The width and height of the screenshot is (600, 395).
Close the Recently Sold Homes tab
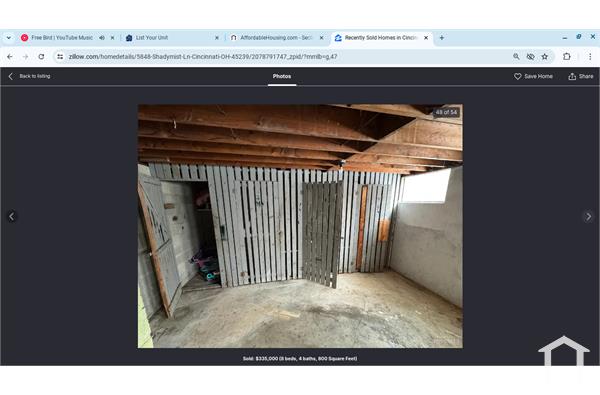426,38
